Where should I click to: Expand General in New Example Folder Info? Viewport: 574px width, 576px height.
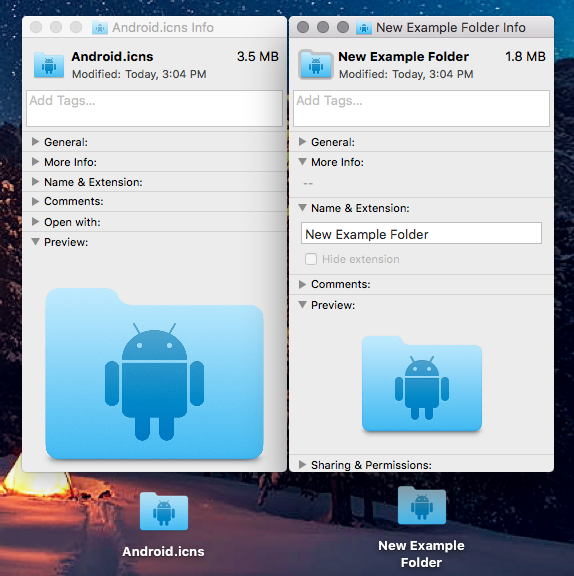[x=302, y=142]
